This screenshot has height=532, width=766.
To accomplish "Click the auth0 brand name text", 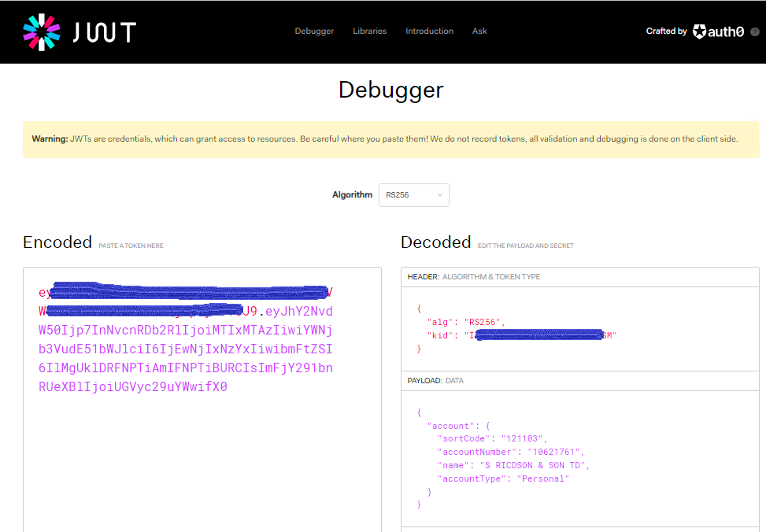I will pyautogui.click(x=727, y=31).
